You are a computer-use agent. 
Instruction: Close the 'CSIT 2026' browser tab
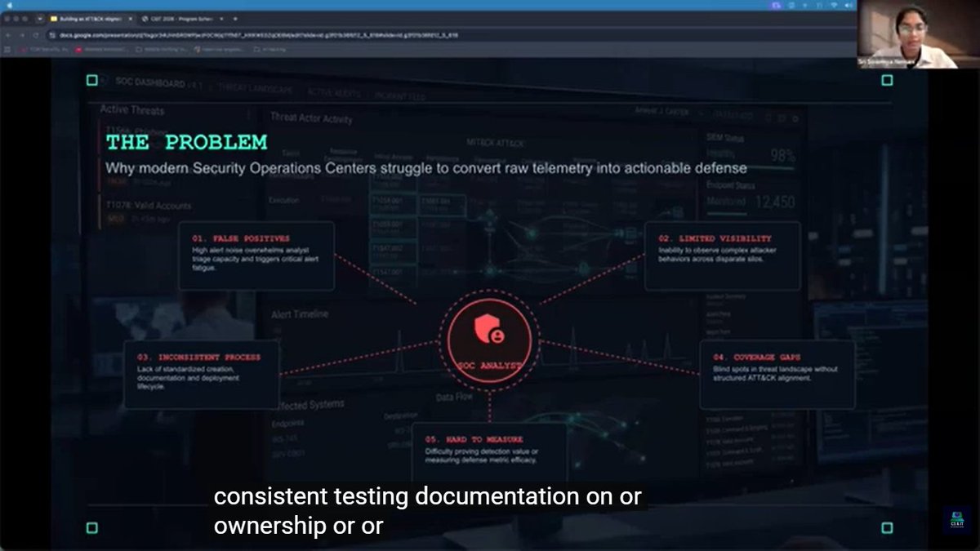pos(221,18)
